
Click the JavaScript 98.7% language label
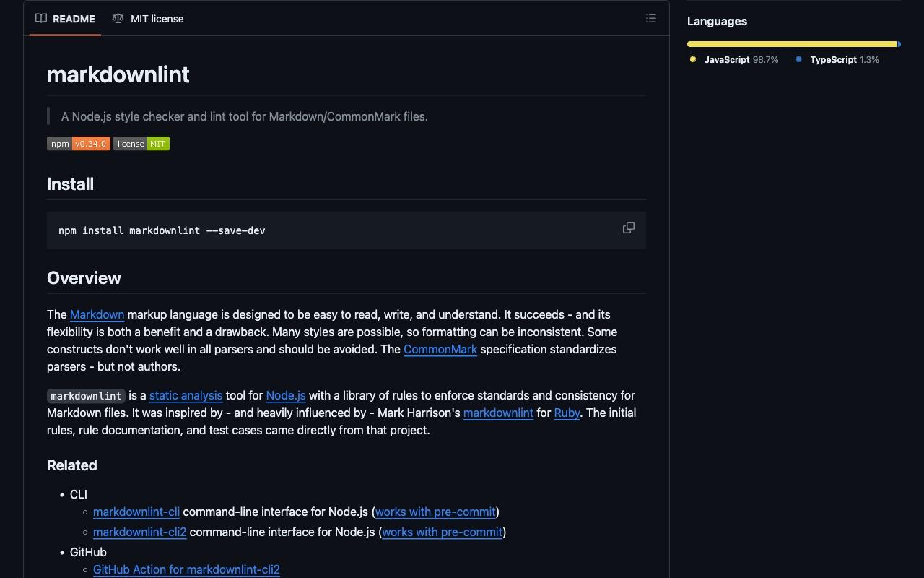[x=741, y=60]
